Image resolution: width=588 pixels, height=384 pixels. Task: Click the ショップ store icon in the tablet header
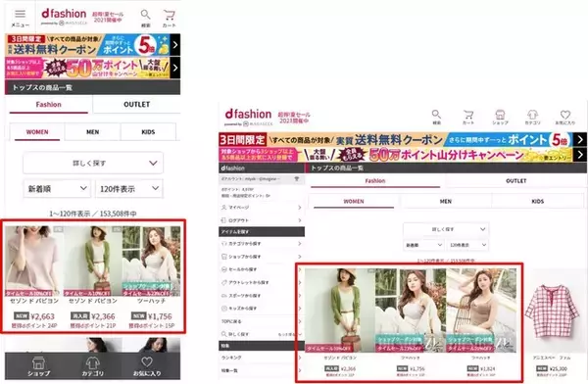(x=500, y=117)
